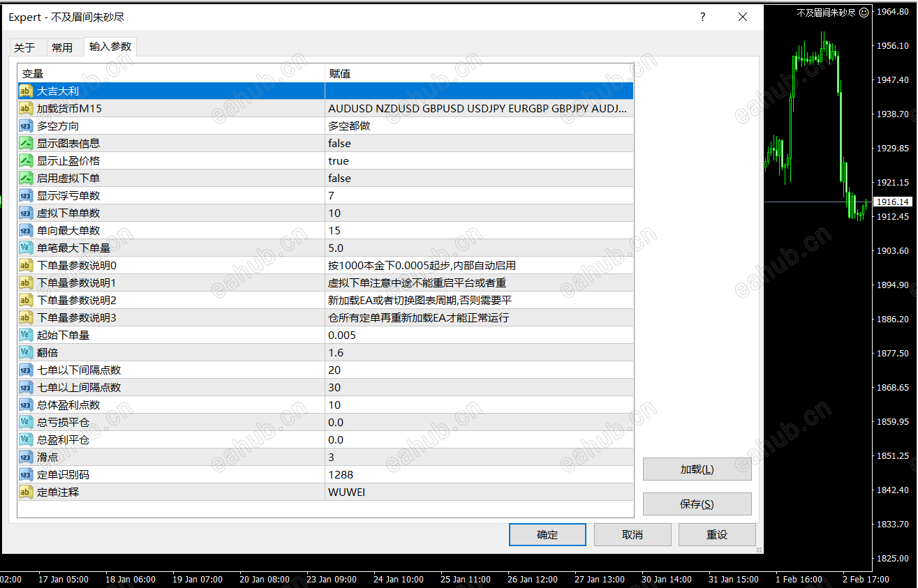Image resolution: width=918 pixels, height=588 pixels.
Task: Open the help question mark button
Action: 703,17
